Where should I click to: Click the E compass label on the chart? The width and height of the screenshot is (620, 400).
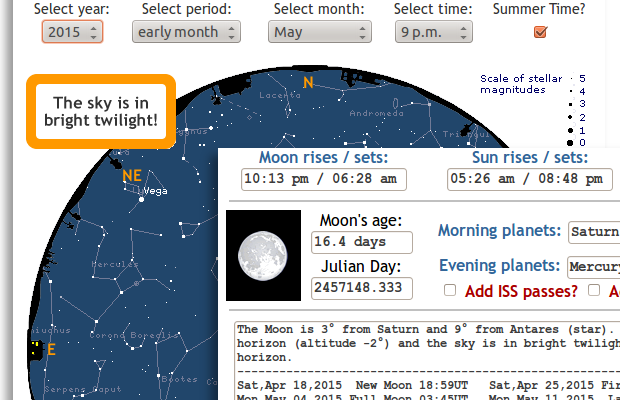pyautogui.click(x=51, y=349)
